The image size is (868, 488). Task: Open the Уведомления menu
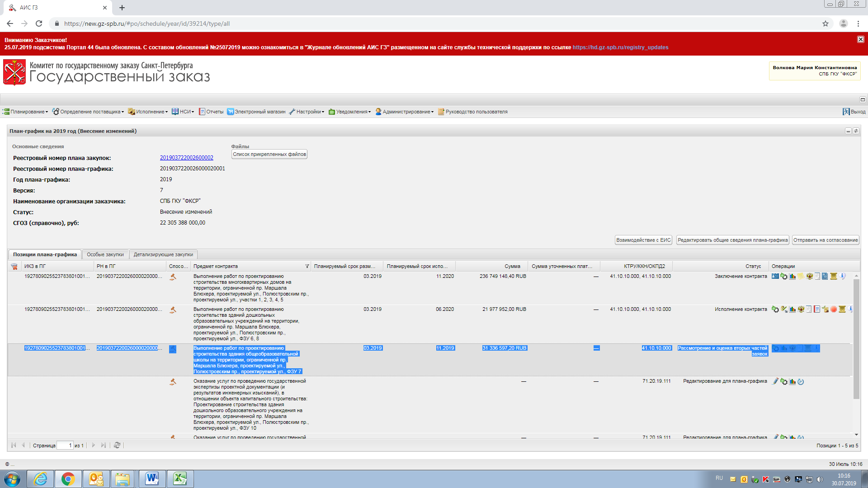point(349,112)
